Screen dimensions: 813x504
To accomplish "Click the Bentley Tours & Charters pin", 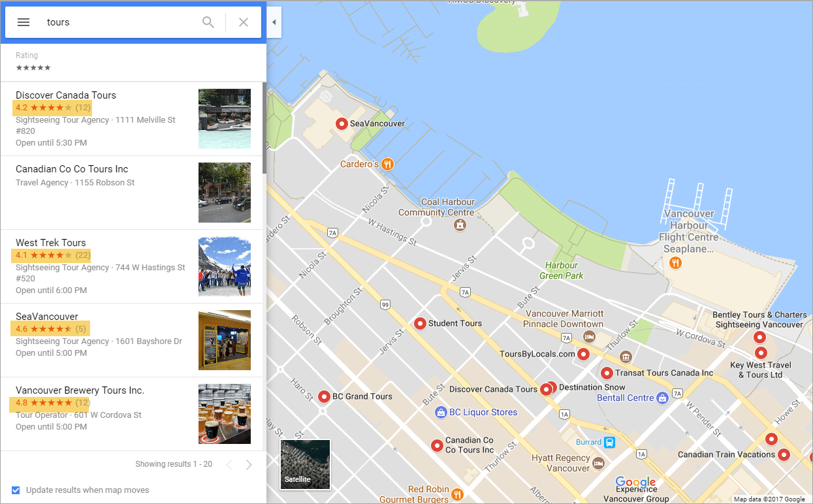I will point(759,338).
